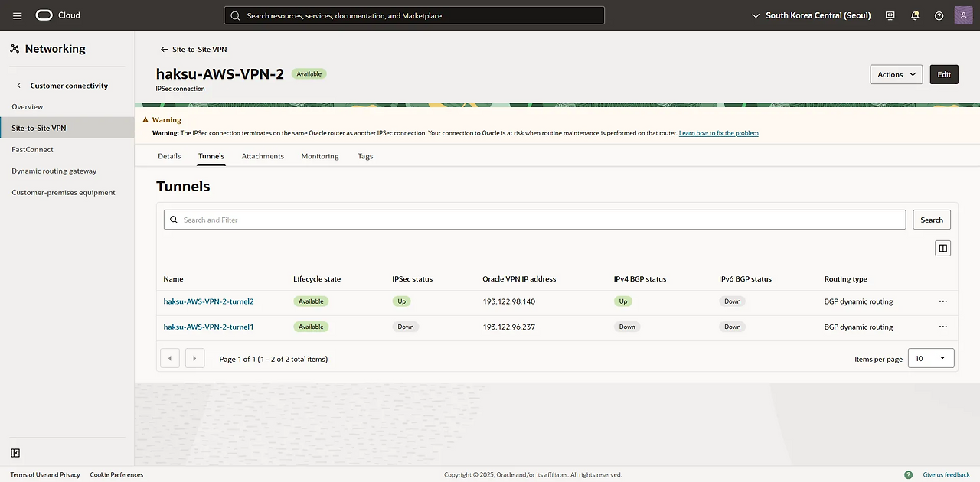This screenshot has height=482, width=980.
Task: Expand the Actions dropdown
Action: click(x=896, y=74)
